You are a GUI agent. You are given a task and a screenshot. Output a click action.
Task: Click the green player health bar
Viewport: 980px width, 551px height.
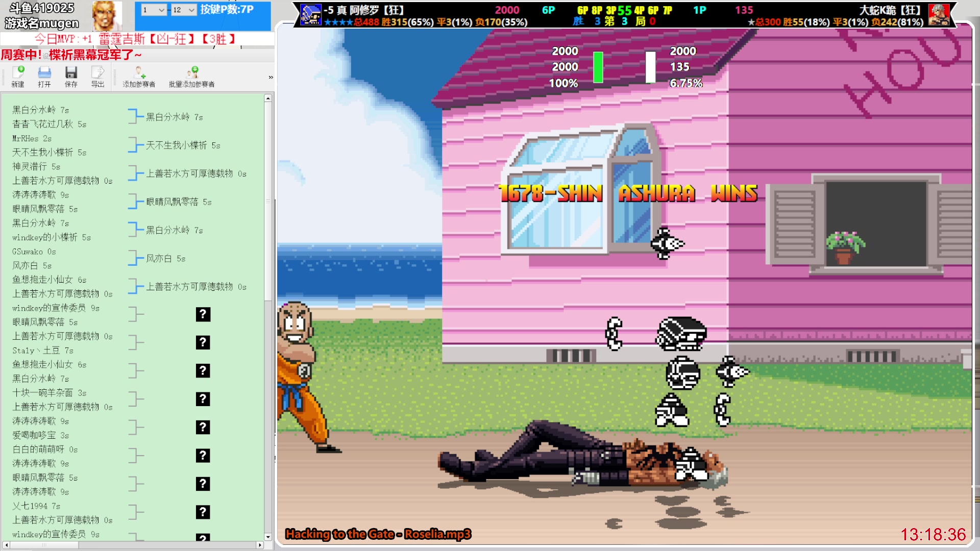click(598, 67)
